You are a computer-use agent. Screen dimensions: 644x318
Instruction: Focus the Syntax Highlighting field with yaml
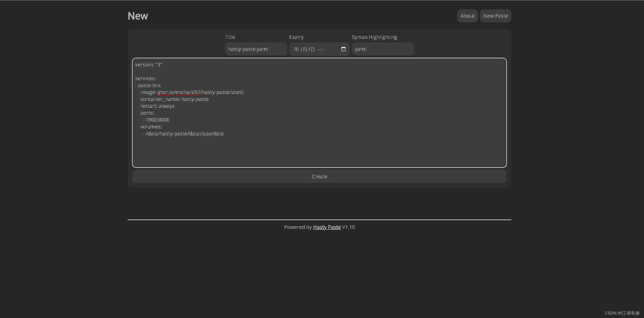pyautogui.click(x=383, y=49)
